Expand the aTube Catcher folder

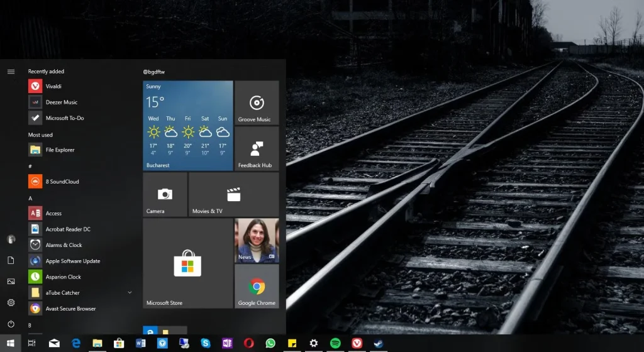[130, 293]
